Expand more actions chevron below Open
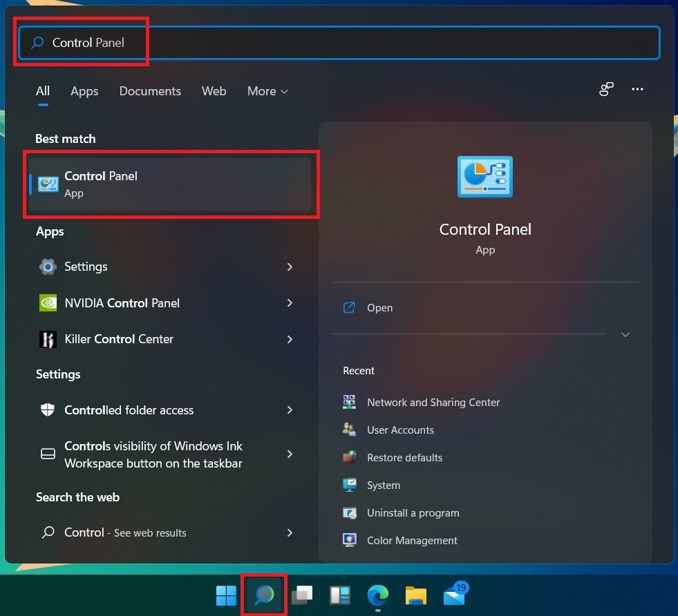The image size is (678, 616). [x=625, y=334]
